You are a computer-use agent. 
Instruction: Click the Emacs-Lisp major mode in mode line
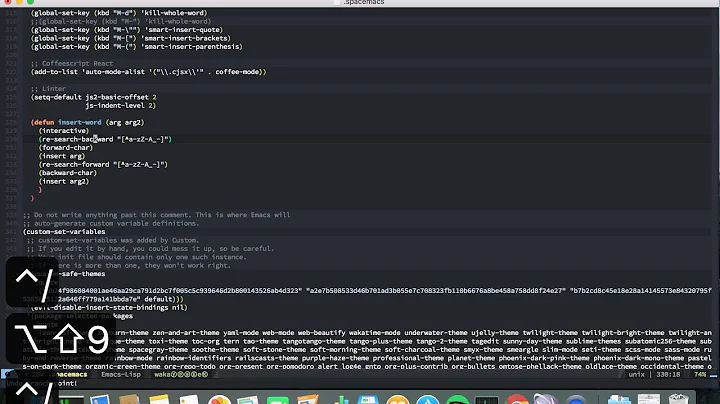121,375
